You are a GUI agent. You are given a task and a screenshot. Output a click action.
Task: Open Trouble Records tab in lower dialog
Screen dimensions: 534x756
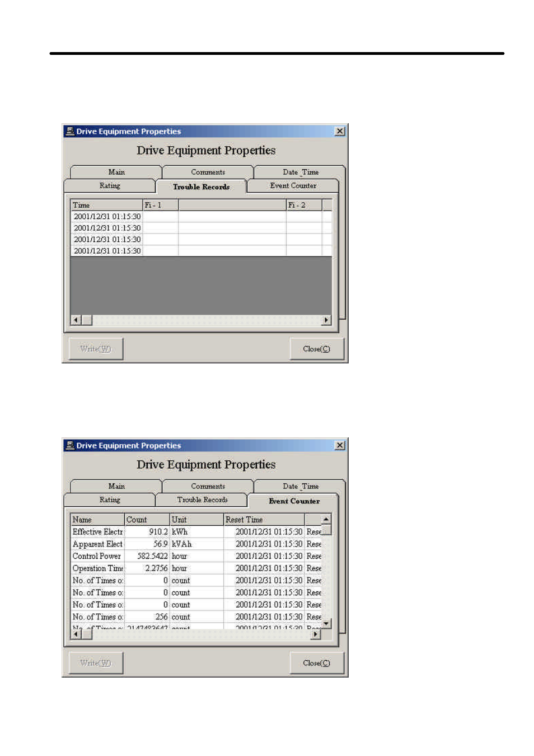[202, 500]
